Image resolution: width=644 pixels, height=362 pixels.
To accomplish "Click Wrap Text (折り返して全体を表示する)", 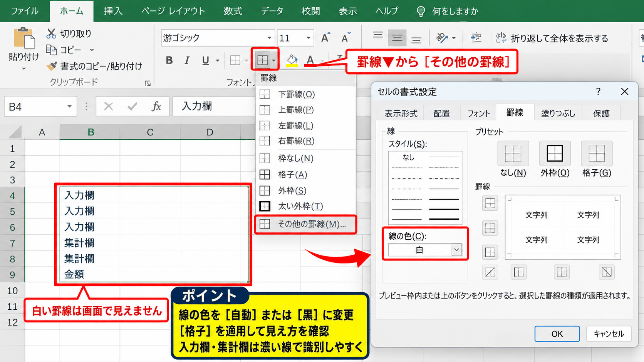I will point(552,38).
